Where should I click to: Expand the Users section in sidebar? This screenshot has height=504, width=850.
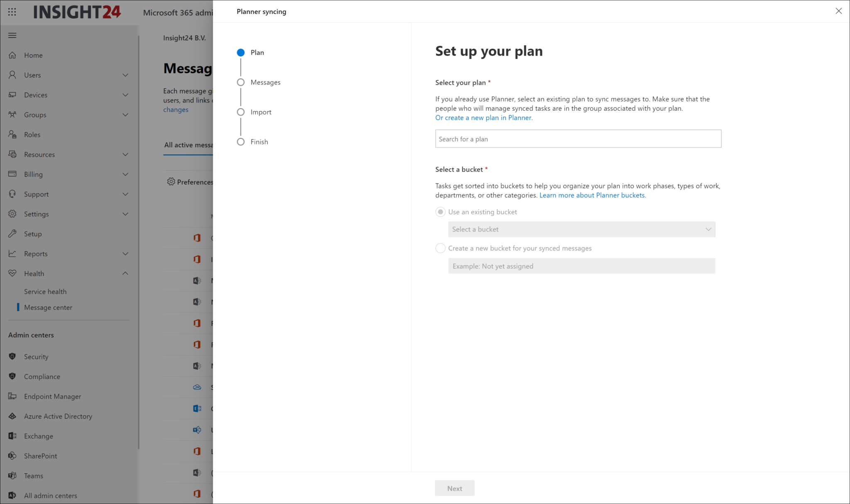125,75
